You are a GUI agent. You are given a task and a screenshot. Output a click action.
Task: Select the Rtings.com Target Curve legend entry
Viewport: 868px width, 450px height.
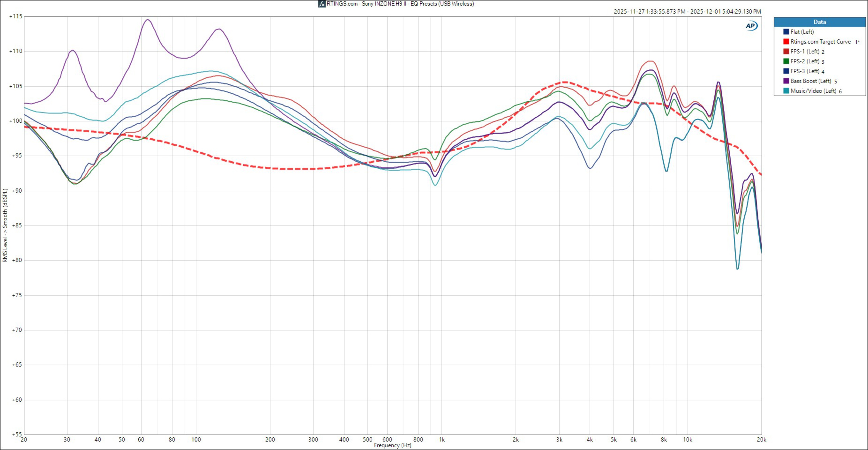821,41
